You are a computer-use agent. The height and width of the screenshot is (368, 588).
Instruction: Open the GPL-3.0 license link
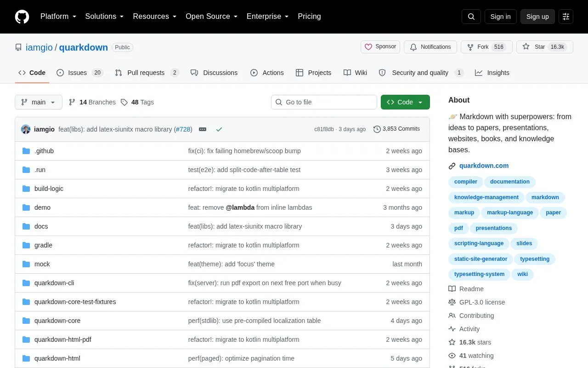(482, 302)
